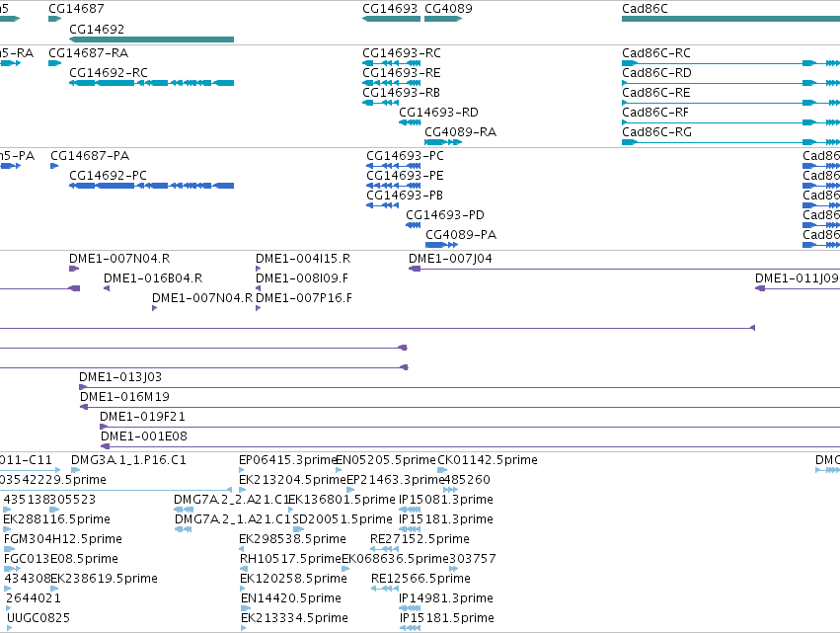Open EST EK238619.5prime

(x=104, y=579)
